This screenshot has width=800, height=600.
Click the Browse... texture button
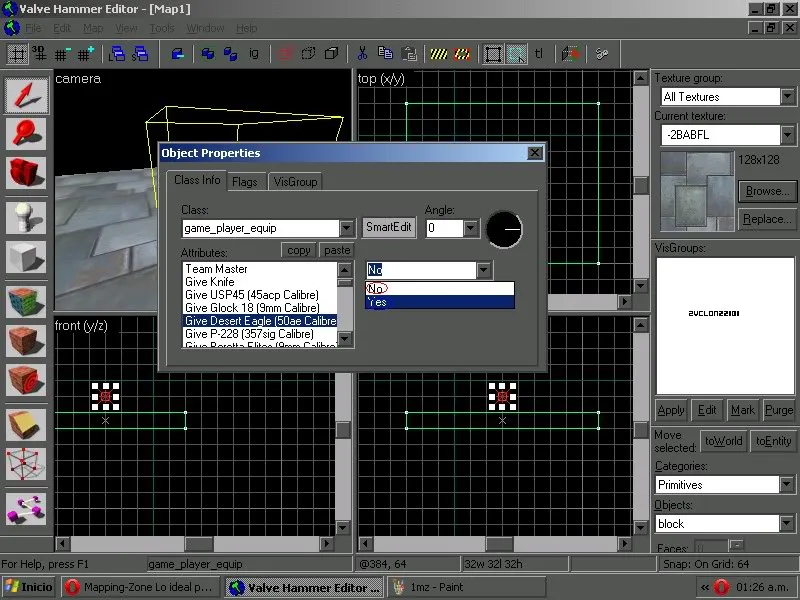click(x=766, y=190)
